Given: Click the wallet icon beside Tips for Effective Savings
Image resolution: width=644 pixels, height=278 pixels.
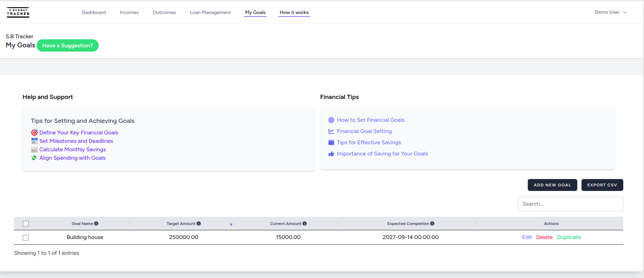Looking at the screenshot, I should pos(331,143).
